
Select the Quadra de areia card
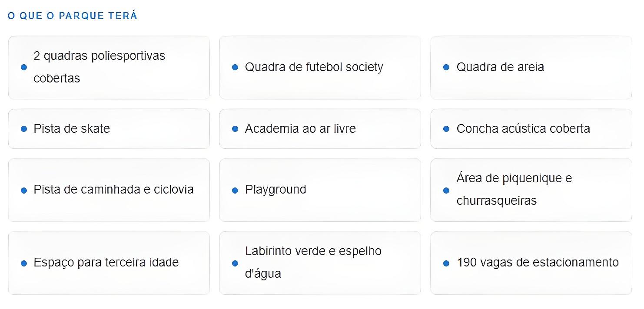pos(531,67)
